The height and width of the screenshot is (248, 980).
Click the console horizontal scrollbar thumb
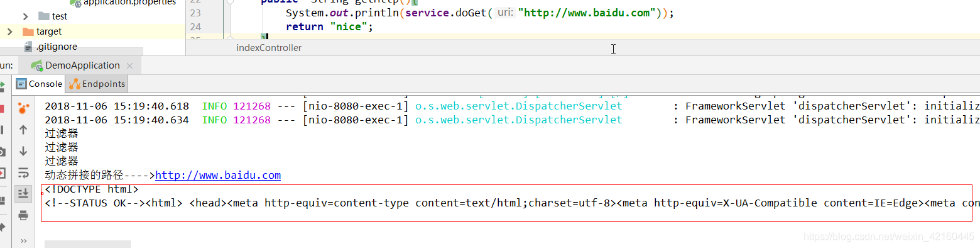87,244
